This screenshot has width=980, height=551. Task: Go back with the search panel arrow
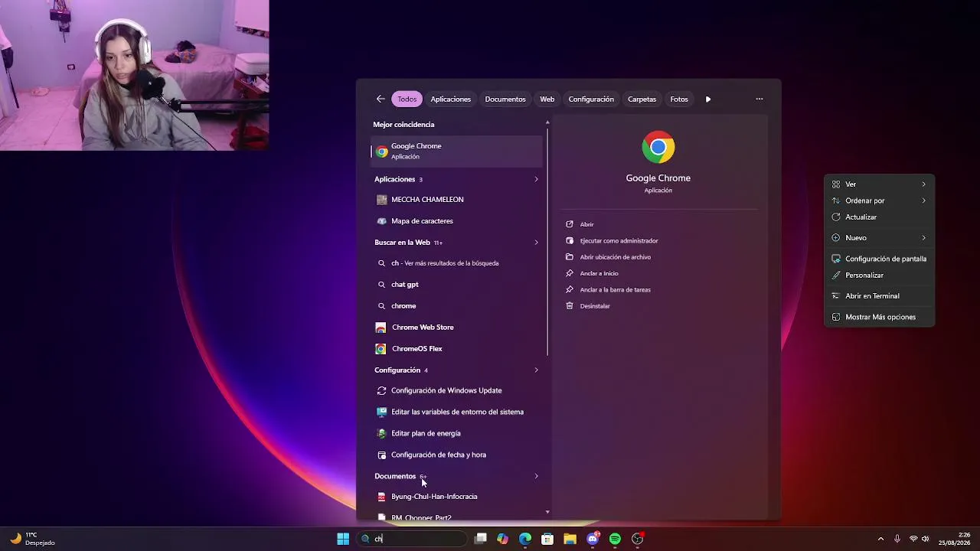(x=381, y=99)
